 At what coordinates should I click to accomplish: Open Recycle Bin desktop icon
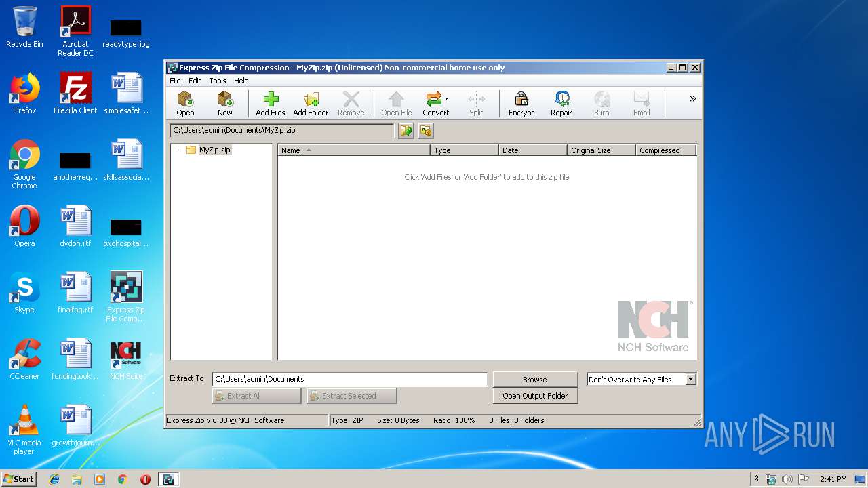[x=24, y=27]
